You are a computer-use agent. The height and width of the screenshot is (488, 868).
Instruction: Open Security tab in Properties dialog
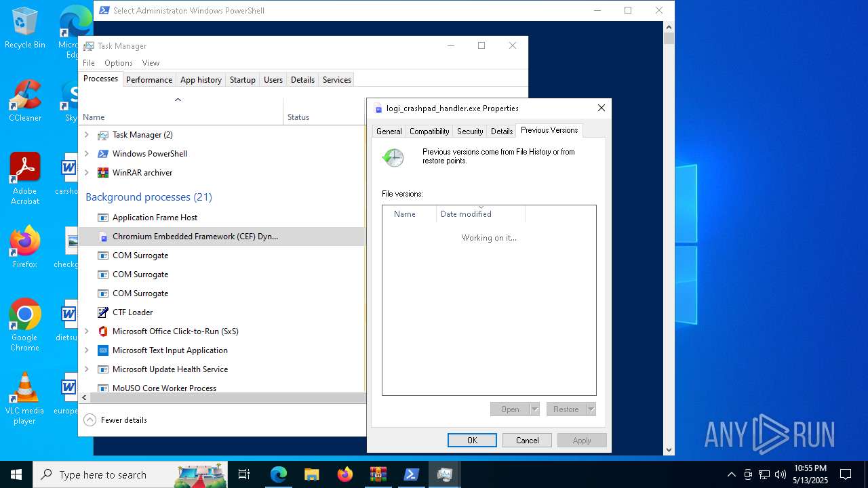click(470, 131)
